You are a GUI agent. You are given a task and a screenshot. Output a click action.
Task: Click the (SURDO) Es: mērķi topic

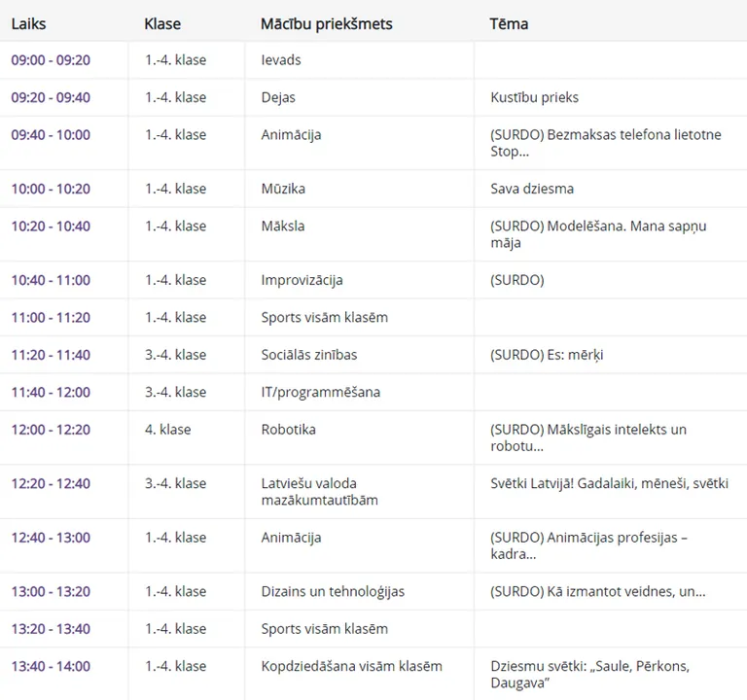point(547,355)
